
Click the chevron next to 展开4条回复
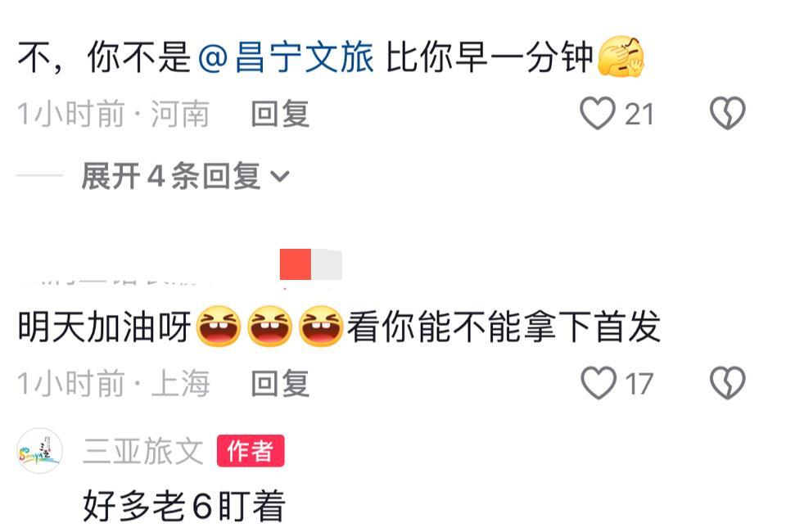click(x=280, y=176)
